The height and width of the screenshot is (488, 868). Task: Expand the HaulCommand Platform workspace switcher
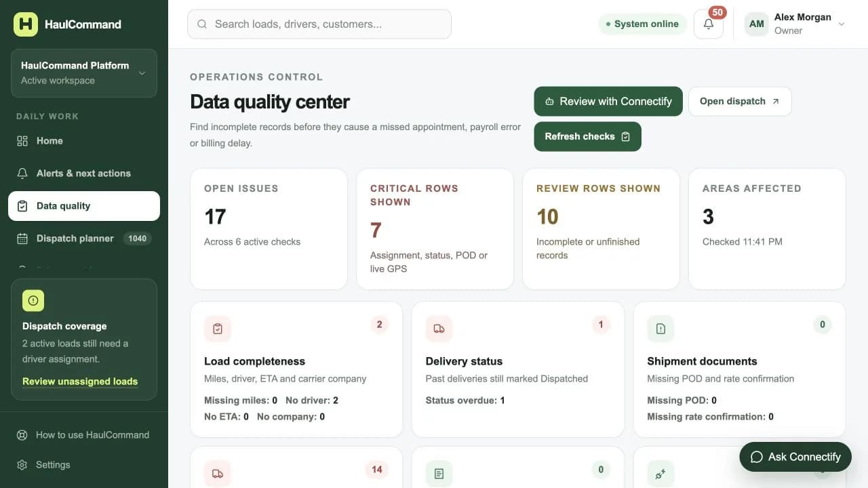84,73
